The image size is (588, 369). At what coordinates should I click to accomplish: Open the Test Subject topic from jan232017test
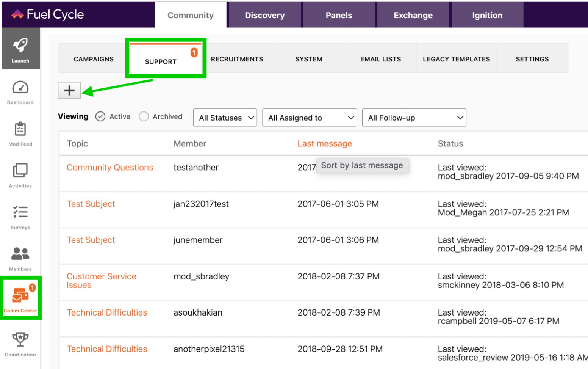point(91,204)
